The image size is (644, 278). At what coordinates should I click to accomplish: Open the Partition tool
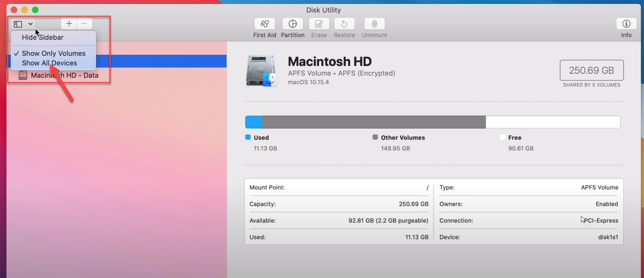click(292, 24)
